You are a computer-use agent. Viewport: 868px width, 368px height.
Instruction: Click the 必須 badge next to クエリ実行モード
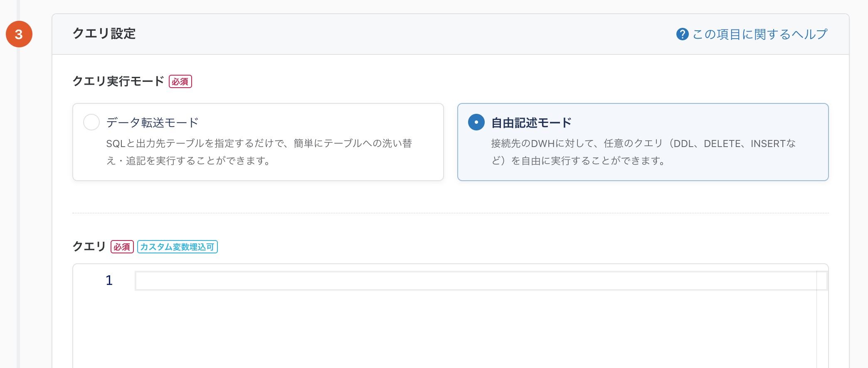(180, 82)
